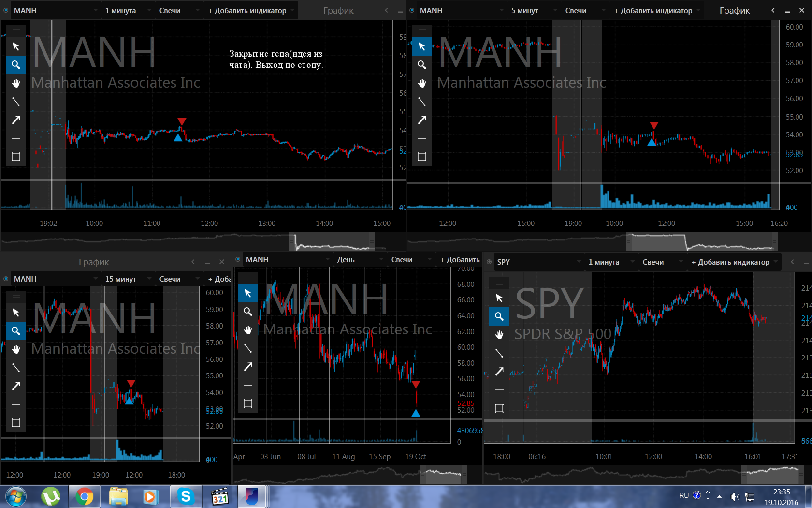The width and height of the screenshot is (812, 508).
Task: Activate the magnifier in MANH daily chart
Action: pos(248,312)
